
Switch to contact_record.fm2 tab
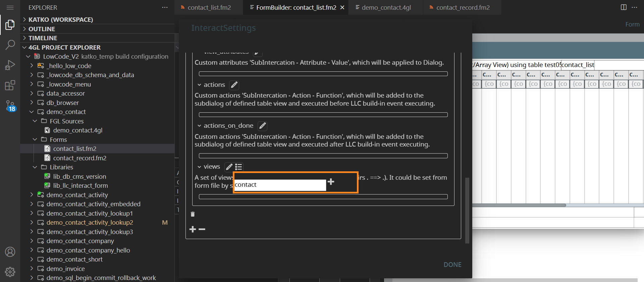[x=463, y=7]
